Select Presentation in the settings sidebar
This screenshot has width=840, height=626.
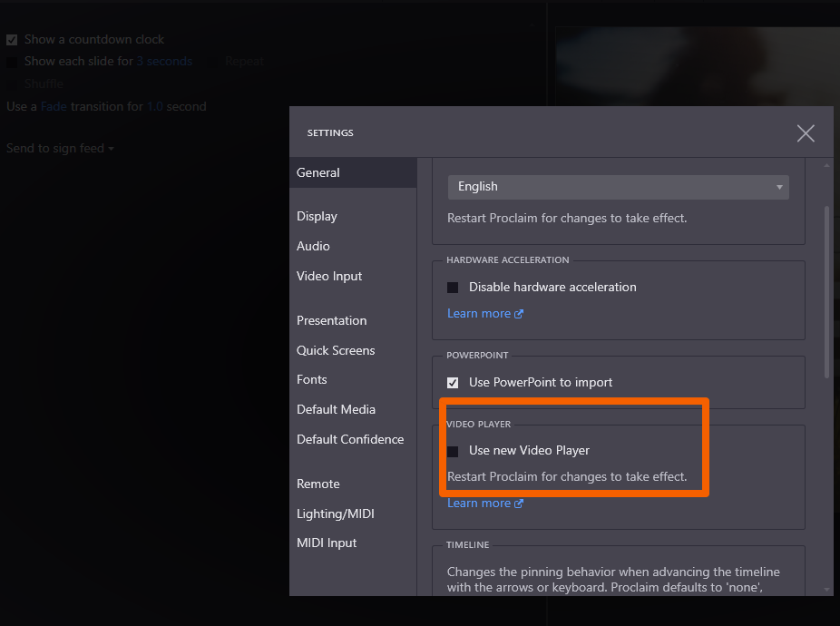332,320
